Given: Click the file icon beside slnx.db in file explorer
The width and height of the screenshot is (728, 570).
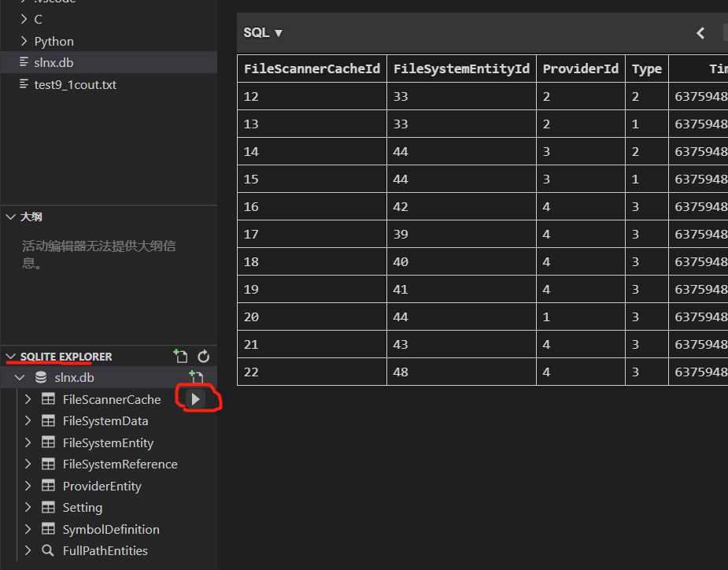Looking at the screenshot, I should point(24,61).
